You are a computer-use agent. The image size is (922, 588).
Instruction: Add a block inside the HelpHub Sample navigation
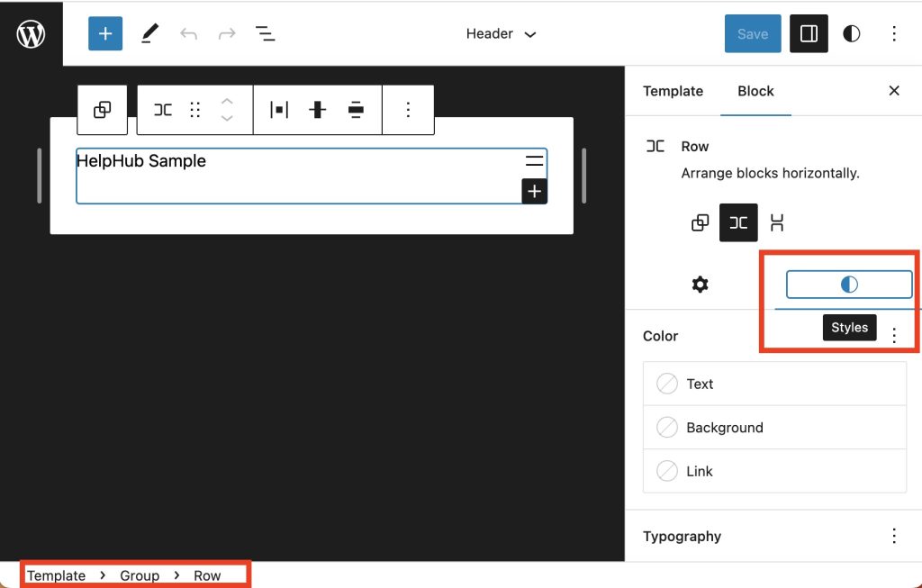pyautogui.click(x=535, y=191)
